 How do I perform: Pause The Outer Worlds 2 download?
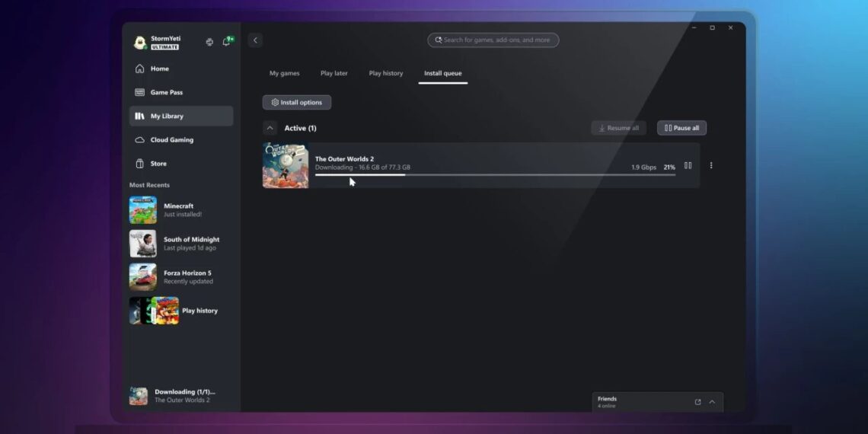click(x=688, y=166)
